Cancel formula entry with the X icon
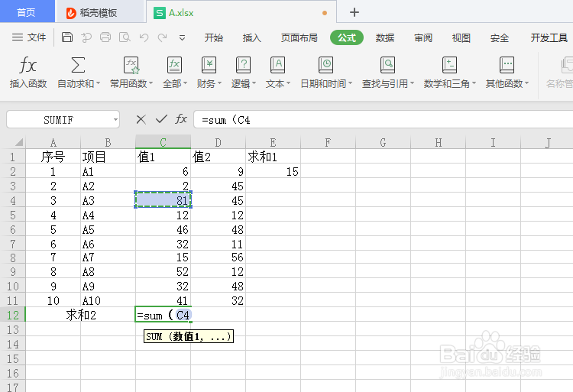The width and height of the screenshot is (573, 392). tap(141, 119)
